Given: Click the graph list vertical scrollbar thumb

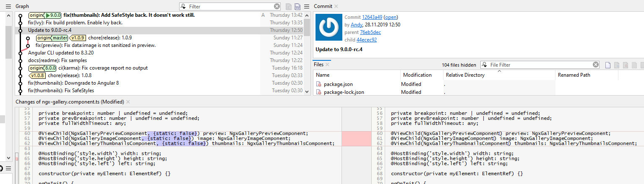Looking at the screenshot, I should pos(307,27).
